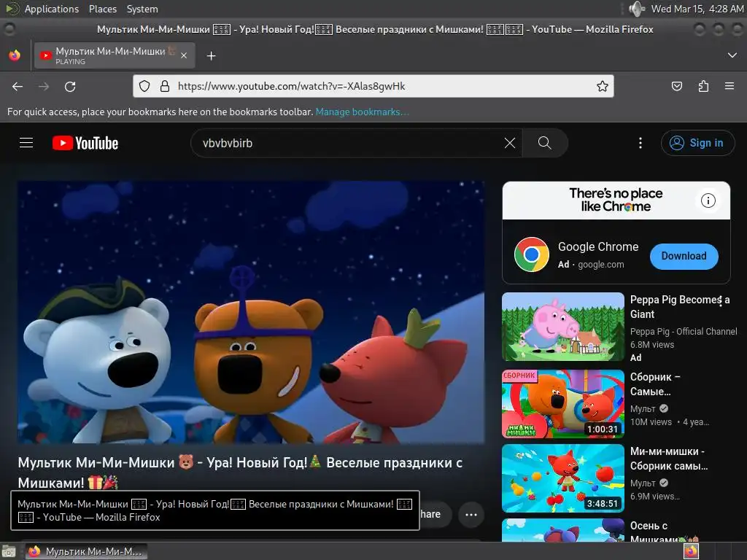Click the video title text

(240, 472)
